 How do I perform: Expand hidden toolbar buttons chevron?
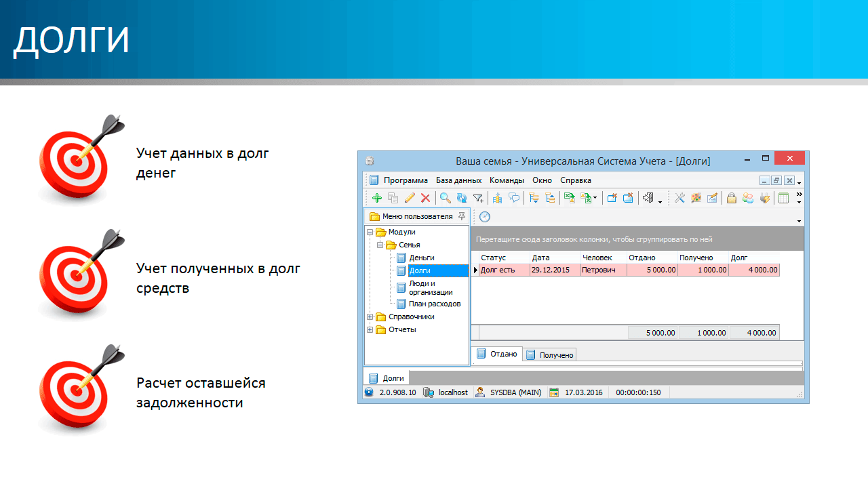coord(799,194)
